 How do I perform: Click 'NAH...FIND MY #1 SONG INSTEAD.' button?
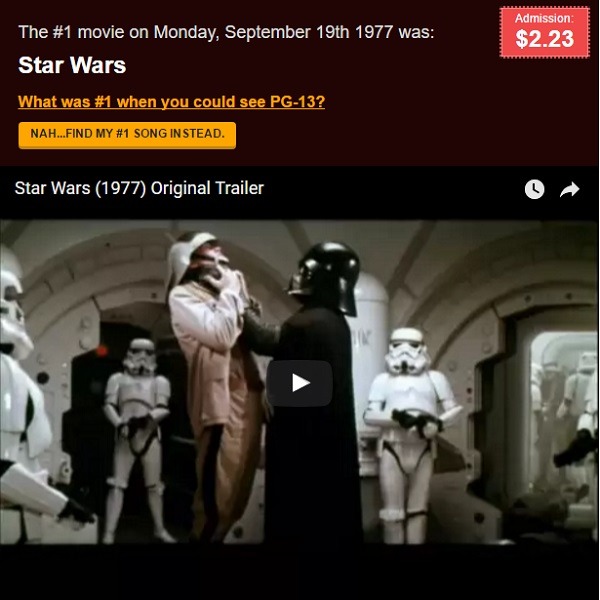(x=127, y=135)
